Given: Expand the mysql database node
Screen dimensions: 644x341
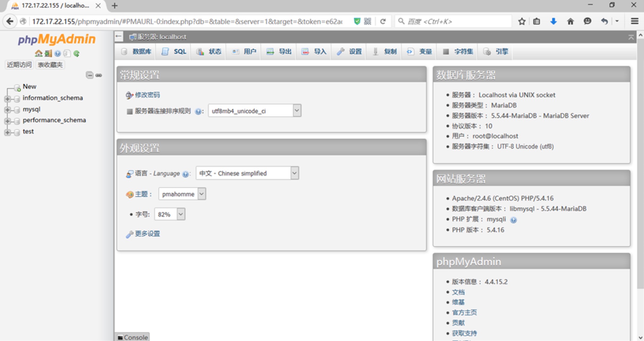Looking at the screenshot, I should (x=7, y=110).
